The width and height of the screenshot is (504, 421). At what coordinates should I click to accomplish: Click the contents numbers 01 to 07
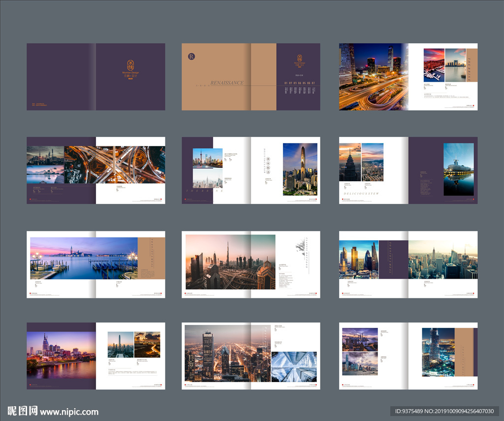point(300,83)
